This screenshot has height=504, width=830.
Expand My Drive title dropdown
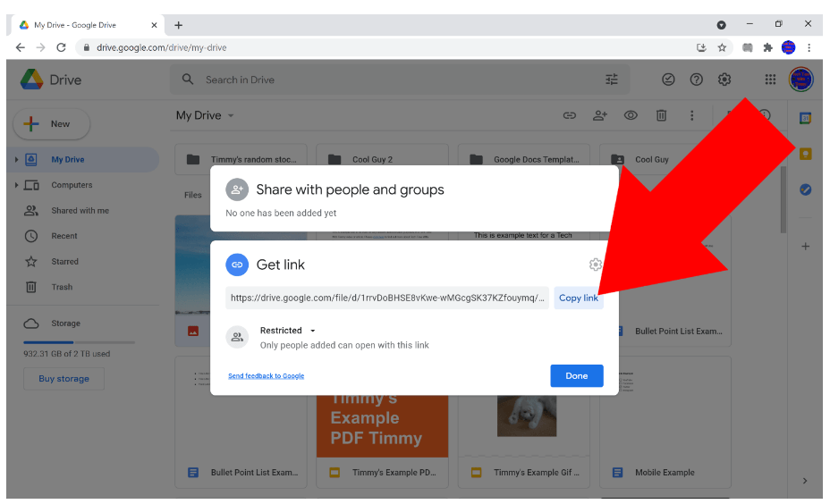pyautogui.click(x=231, y=115)
